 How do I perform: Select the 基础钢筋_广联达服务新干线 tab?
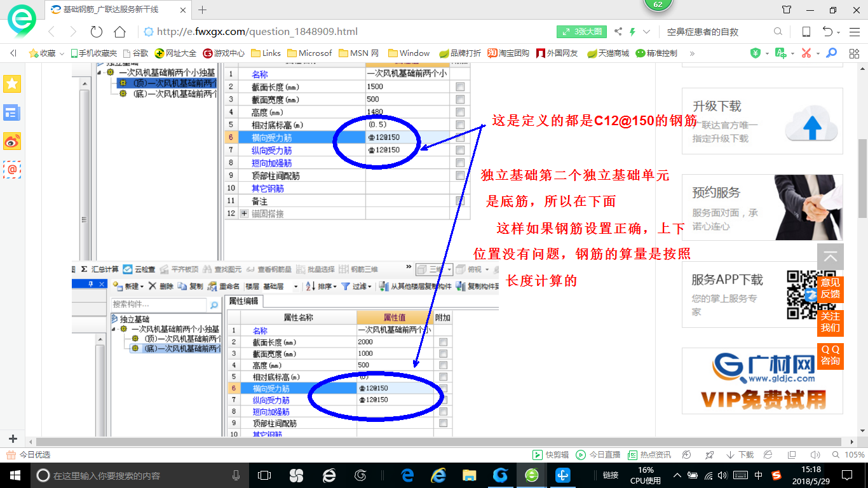(x=118, y=10)
